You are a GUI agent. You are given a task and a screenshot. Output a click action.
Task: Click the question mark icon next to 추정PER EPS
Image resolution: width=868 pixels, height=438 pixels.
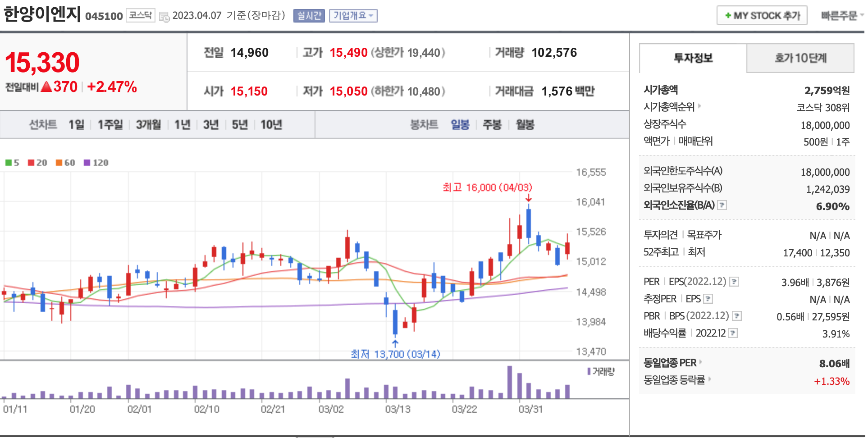(708, 299)
